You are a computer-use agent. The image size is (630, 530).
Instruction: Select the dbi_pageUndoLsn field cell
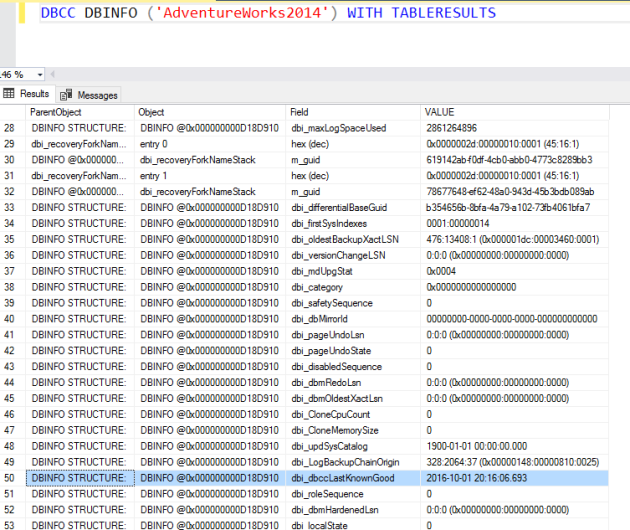pyautogui.click(x=353, y=335)
